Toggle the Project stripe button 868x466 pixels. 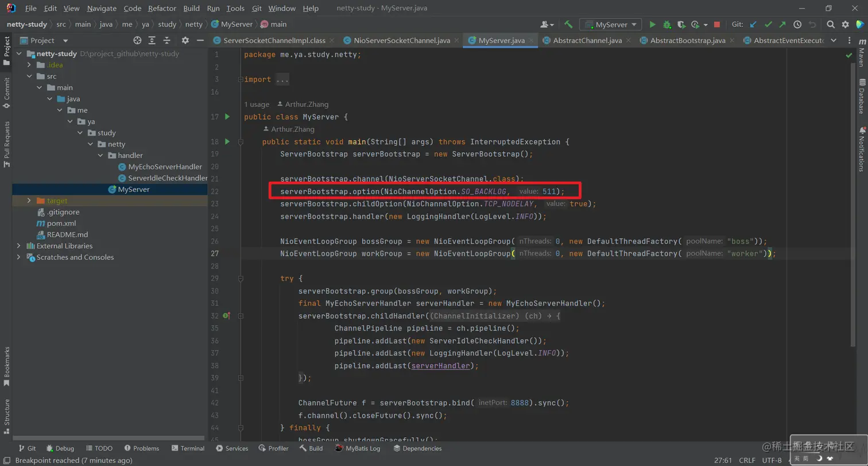(x=6, y=50)
